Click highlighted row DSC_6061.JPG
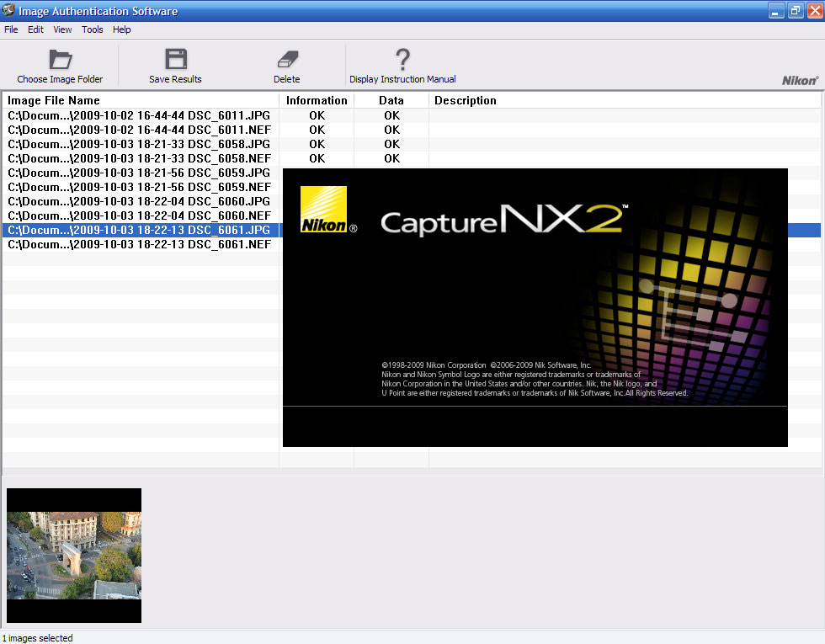This screenshot has width=825, height=644. click(x=140, y=230)
